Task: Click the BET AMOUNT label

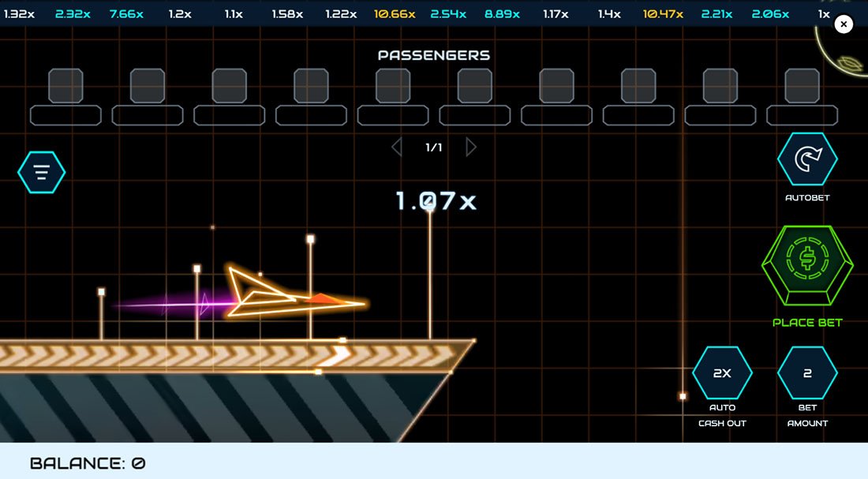Action: pyautogui.click(x=807, y=415)
